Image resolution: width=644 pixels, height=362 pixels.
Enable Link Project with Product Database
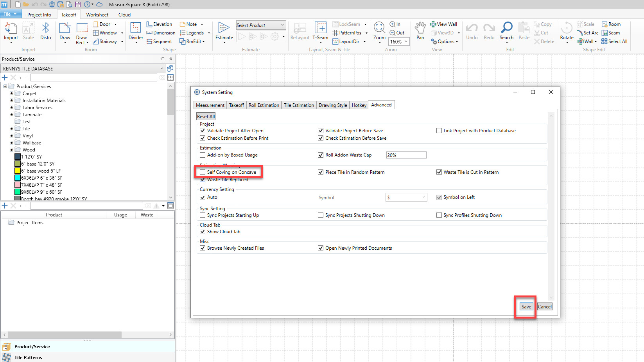tap(439, 131)
